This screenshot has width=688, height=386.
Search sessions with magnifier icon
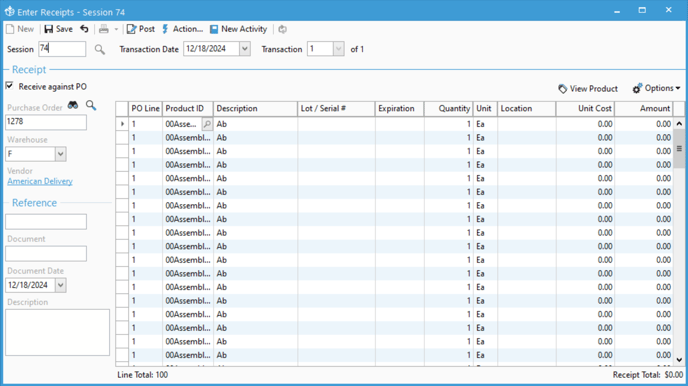click(x=100, y=49)
